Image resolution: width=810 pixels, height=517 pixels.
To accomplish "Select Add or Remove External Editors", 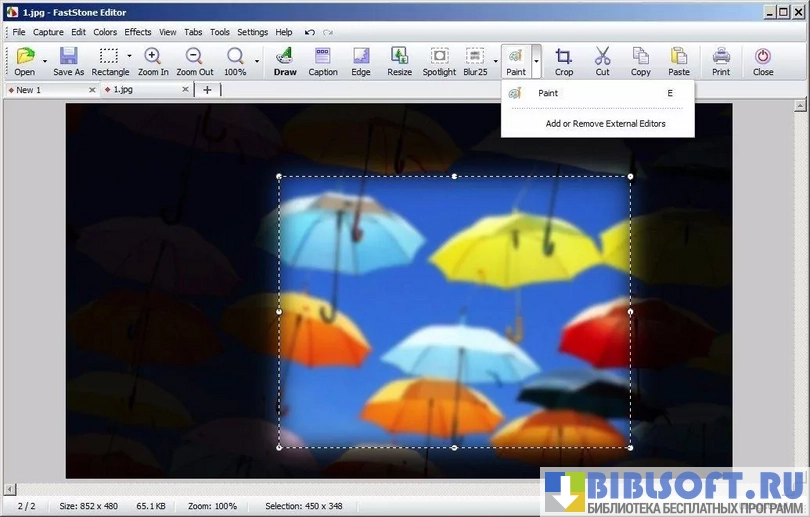I will (605, 124).
